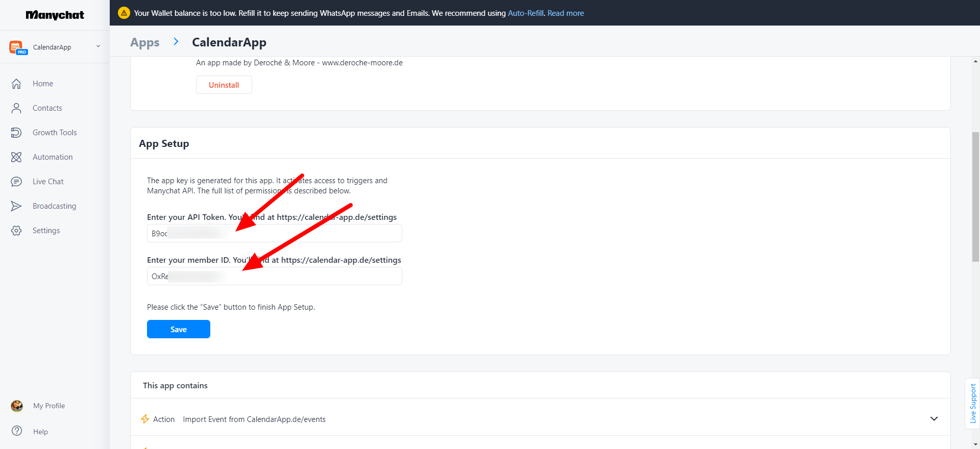Follow the Read more link

tap(566, 13)
